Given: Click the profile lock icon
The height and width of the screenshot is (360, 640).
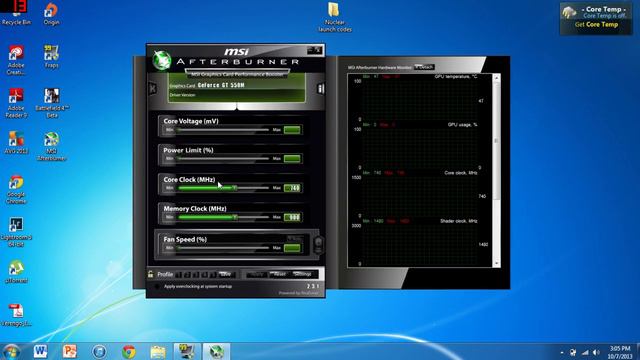Looking at the screenshot, I should click(151, 274).
